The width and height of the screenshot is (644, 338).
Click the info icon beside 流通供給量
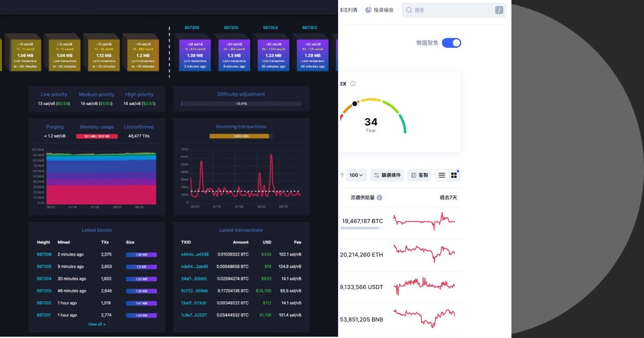pyautogui.click(x=379, y=197)
